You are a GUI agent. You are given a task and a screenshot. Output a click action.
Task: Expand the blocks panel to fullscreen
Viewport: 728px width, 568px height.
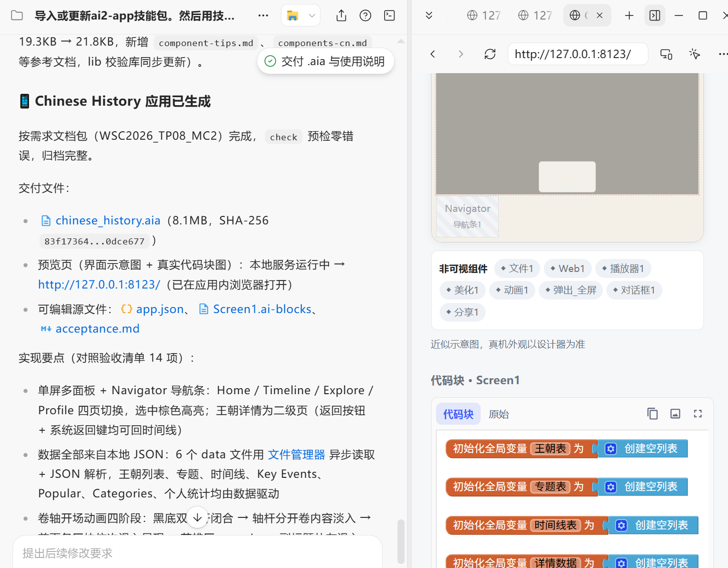tap(698, 414)
